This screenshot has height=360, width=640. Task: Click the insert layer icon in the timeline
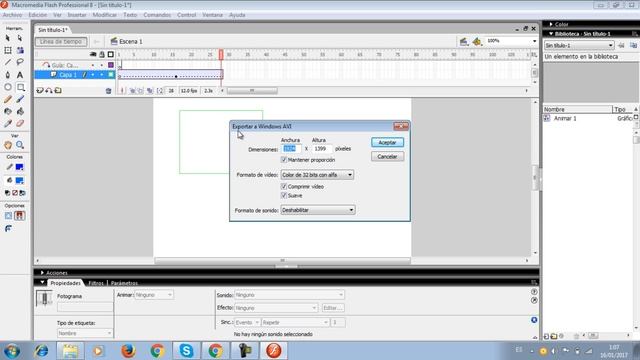click(40, 91)
